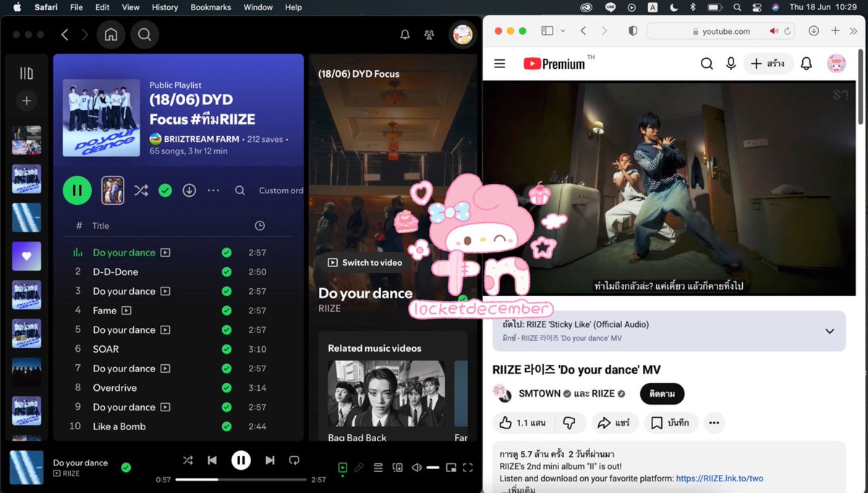This screenshot has width=868, height=493.
Task: Expand Safari toolbar overflow chevrons
Action: pyautogui.click(x=855, y=31)
